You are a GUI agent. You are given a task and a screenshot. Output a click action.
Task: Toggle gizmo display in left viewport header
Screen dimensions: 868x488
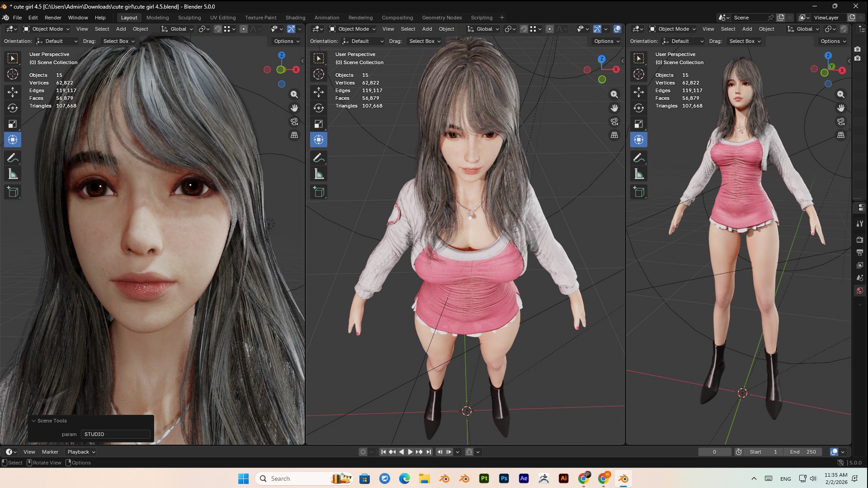point(291,29)
